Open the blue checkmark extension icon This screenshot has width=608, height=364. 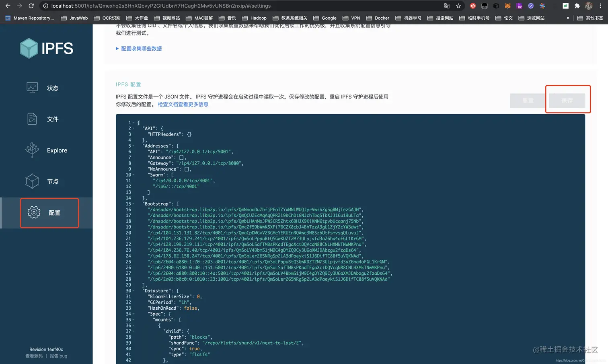[x=531, y=6]
